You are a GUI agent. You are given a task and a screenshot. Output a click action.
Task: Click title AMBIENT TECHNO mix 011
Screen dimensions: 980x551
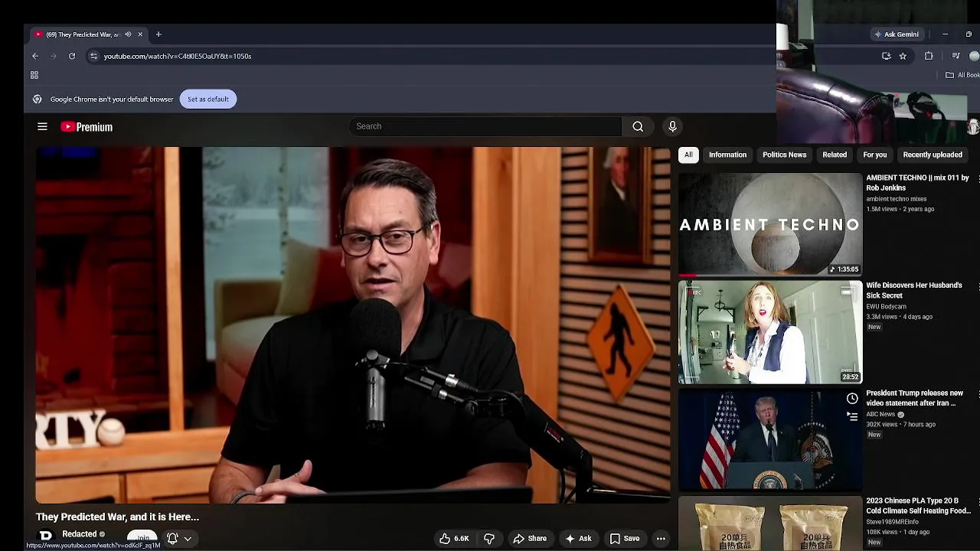coord(917,182)
